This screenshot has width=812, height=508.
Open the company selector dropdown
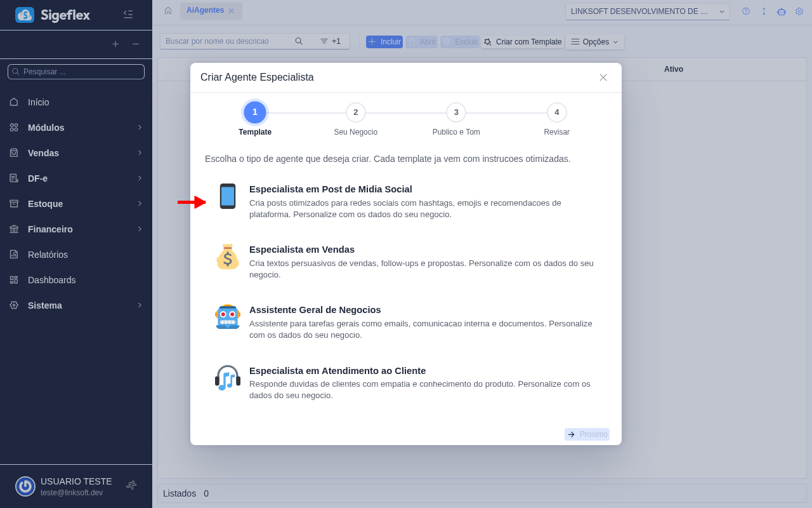tap(647, 11)
